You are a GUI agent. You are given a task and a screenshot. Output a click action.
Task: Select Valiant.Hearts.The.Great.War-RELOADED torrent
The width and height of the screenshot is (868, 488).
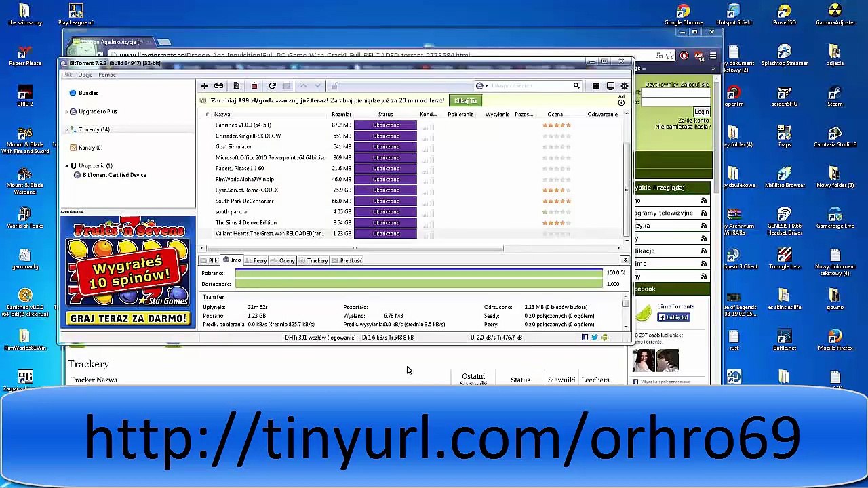[270, 234]
